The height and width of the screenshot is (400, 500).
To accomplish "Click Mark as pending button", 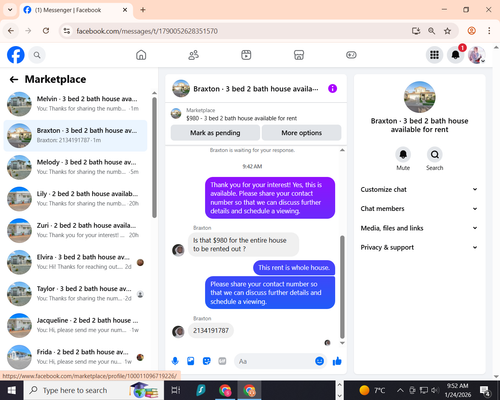I will pos(215,133).
